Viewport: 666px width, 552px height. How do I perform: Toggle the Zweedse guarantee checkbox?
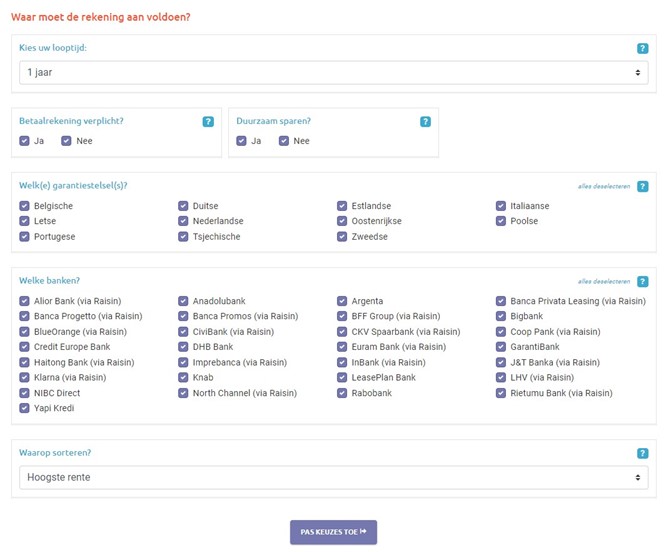tap(342, 237)
